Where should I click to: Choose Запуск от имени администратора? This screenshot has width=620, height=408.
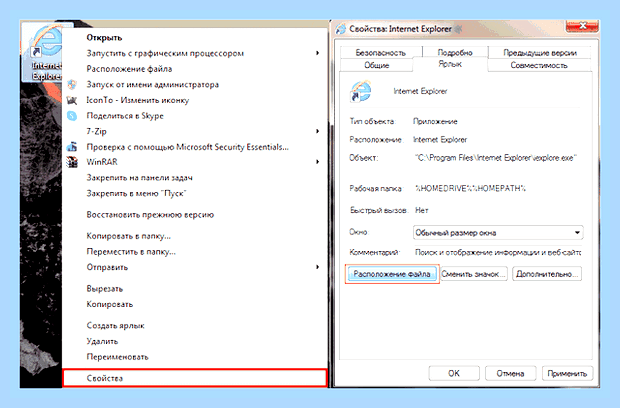[153, 85]
